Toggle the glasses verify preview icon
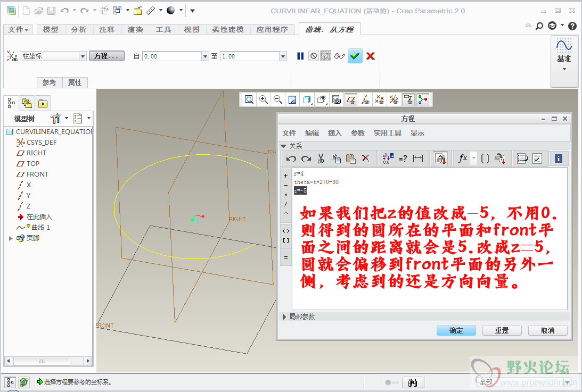Screen dimensions: 582x392 point(340,56)
